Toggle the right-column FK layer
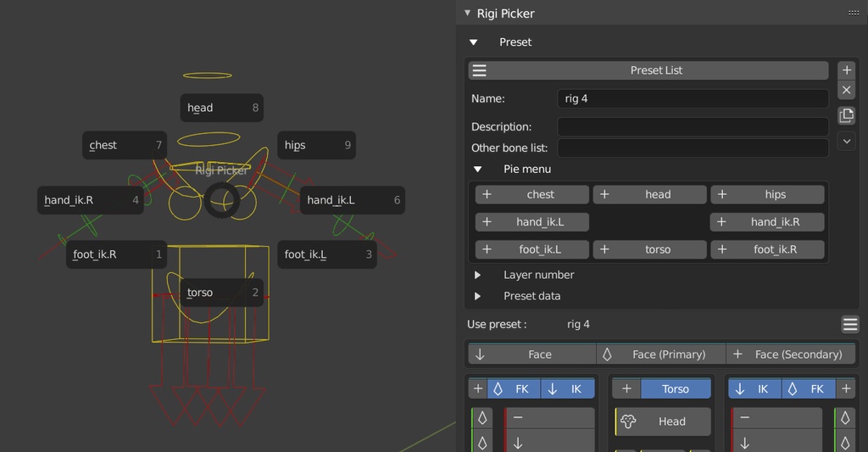The image size is (868, 452). coord(808,389)
